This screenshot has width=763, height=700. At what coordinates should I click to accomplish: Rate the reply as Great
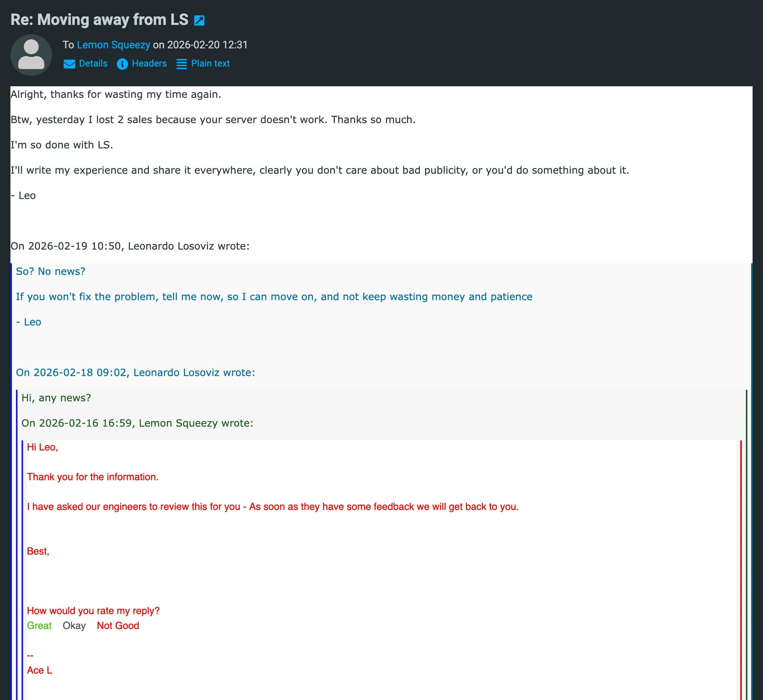point(39,626)
